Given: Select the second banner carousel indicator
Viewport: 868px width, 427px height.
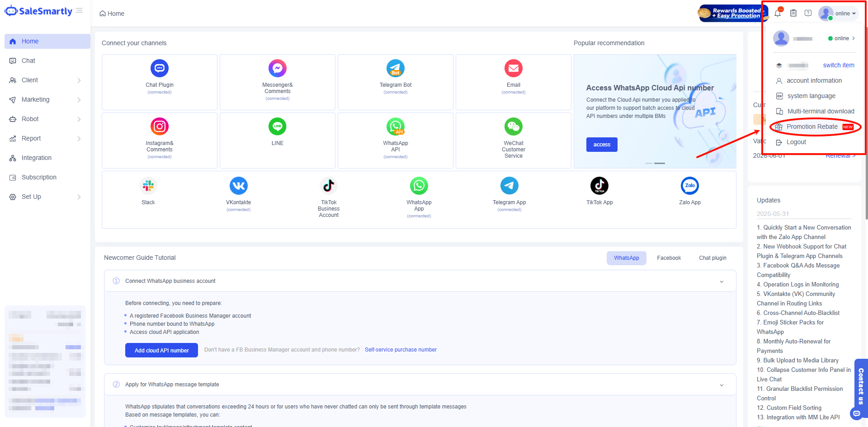Looking at the screenshot, I should [660, 163].
